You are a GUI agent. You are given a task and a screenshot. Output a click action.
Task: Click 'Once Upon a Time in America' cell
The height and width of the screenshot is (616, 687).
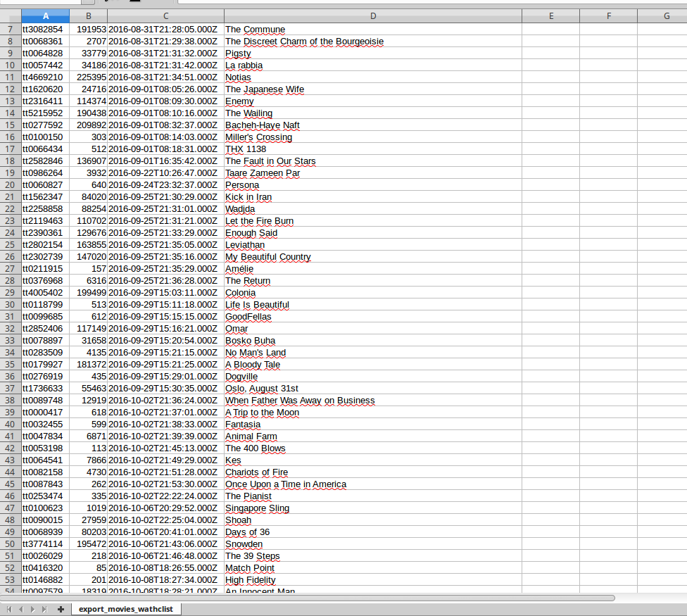(373, 484)
